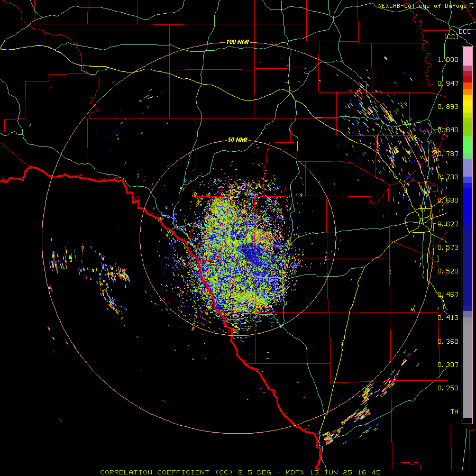
Task: Click the [CC] legend unit label
Action: [452, 36]
